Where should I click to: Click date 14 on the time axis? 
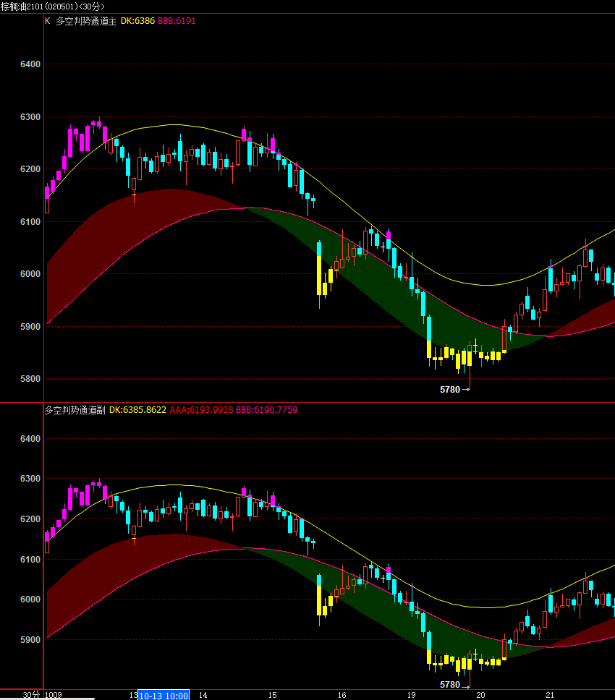203,695
